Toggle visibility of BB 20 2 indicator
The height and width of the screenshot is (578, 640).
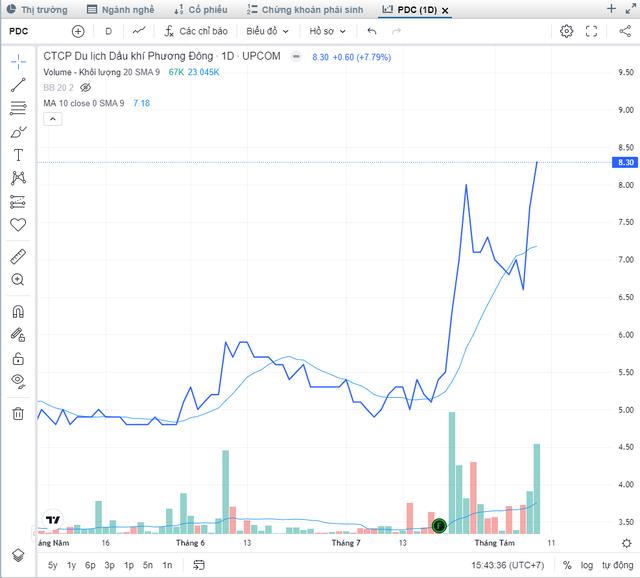pyautogui.click(x=86, y=87)
